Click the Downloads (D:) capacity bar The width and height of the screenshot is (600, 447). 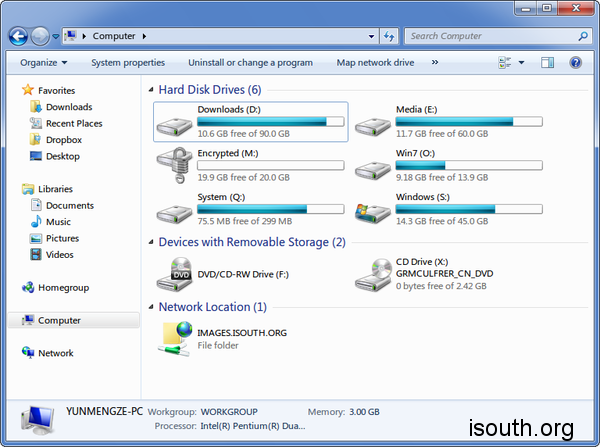[x=270, y=121]
